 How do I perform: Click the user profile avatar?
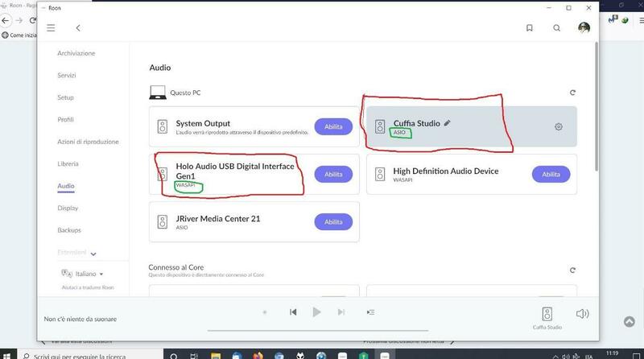tap(584, 27)
